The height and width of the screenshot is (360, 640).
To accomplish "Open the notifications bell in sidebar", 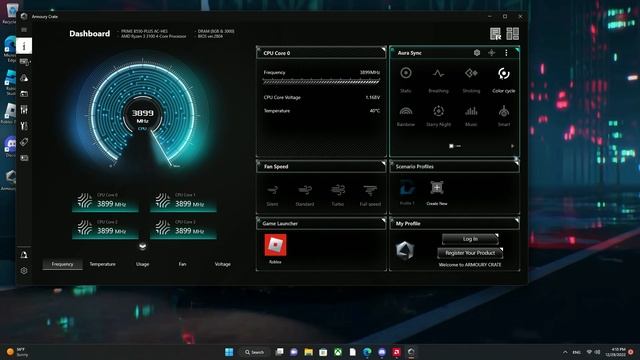I will [24, 255].
